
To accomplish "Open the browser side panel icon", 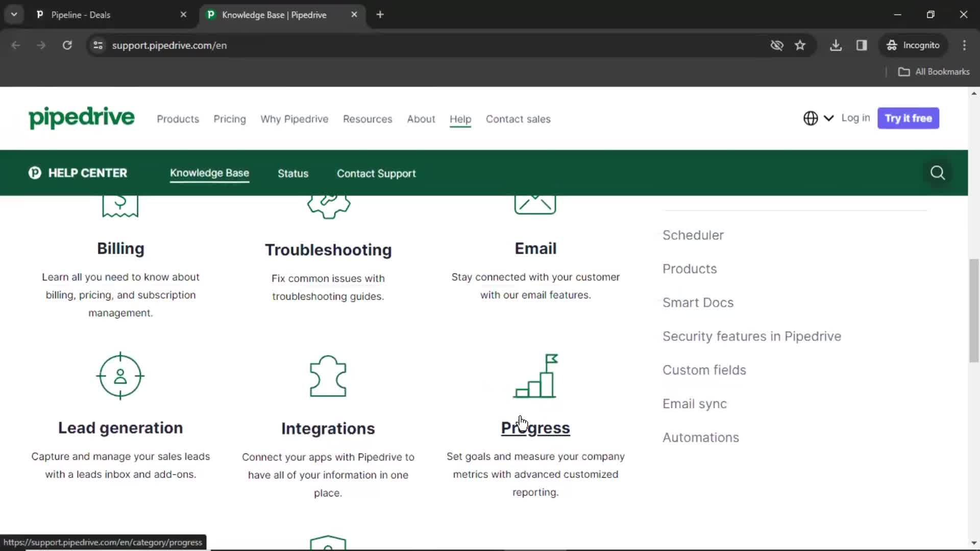I will 862,45.
